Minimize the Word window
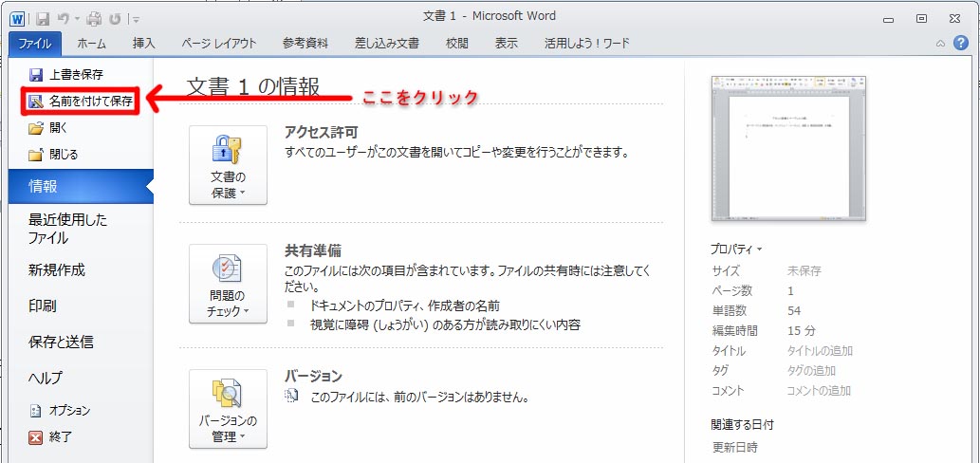 pyautogui.click(x=888, y=19)
